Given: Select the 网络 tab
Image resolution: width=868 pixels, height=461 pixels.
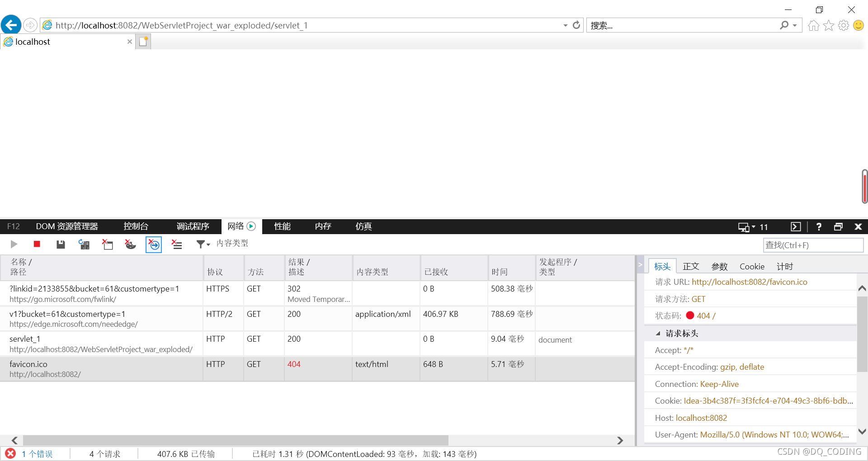Looking at the screenshot, I should coord(241,226).
